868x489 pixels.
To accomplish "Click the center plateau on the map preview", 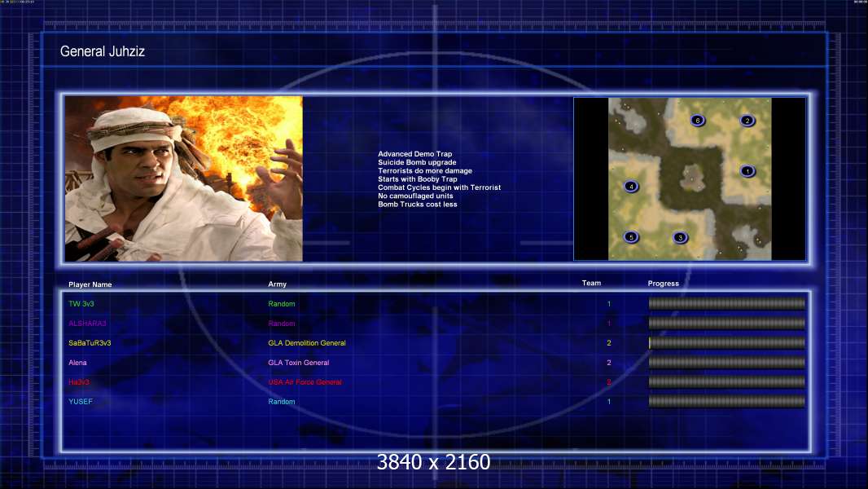I will [691, 178].
